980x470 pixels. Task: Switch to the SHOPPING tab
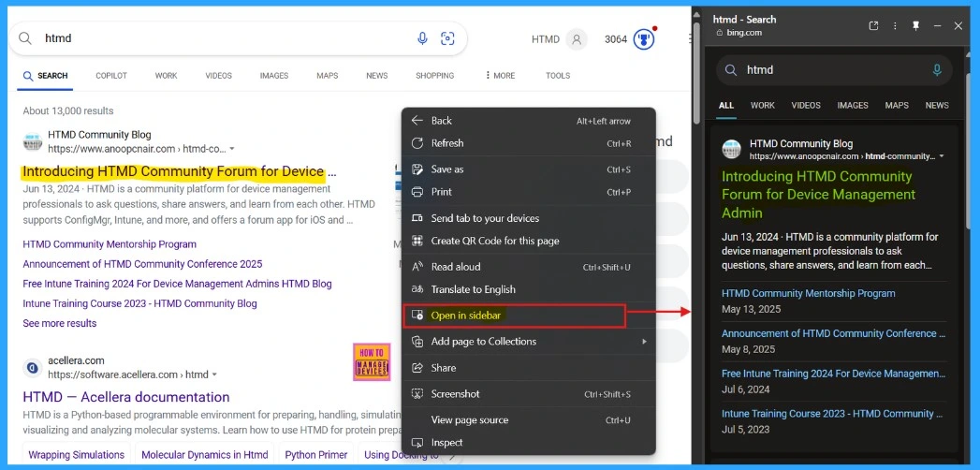click(x=435, y=76)
